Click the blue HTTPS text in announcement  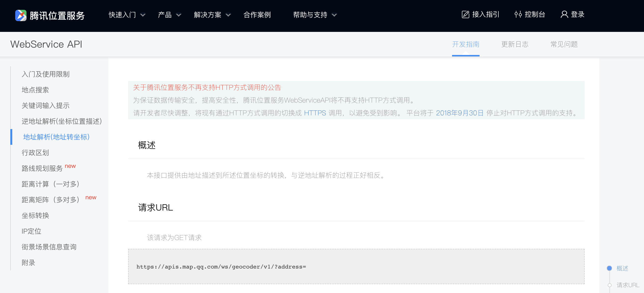coord(315,113)
